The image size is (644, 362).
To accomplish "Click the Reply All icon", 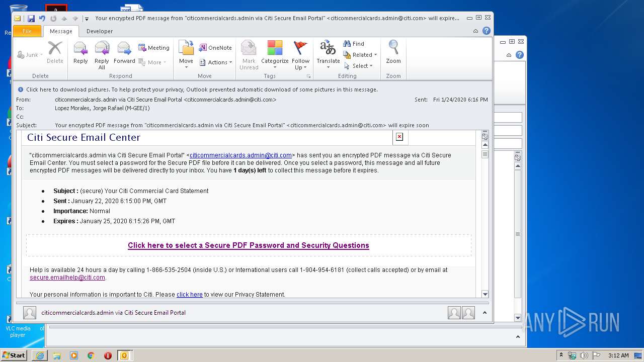I will pos(102,55).
